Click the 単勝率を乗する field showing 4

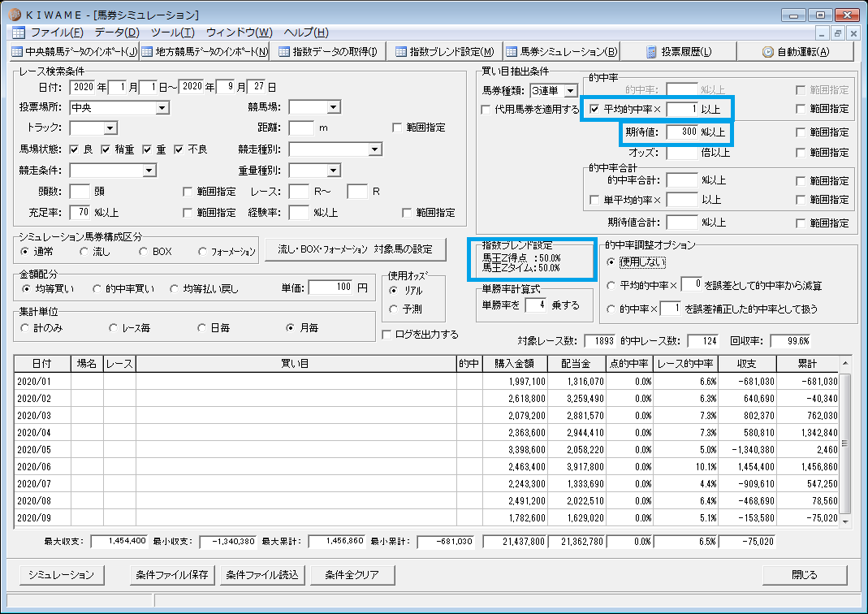(x=535, y=305)
